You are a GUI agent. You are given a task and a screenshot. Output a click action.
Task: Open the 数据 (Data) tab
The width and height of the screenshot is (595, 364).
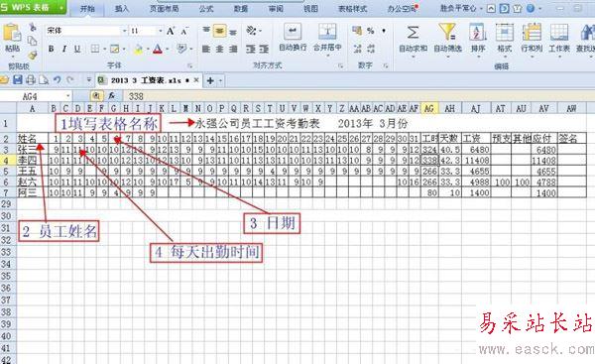click(241, 8)
